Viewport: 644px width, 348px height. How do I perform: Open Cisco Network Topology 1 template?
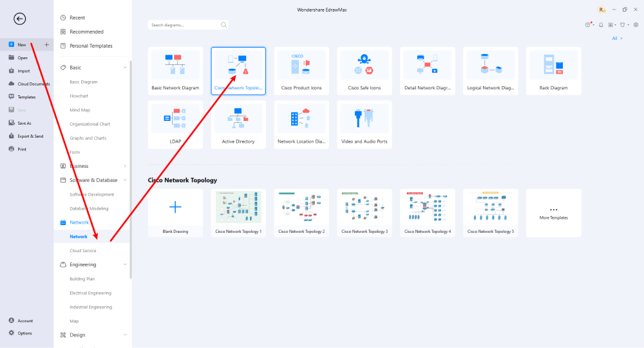pos(238,213)
